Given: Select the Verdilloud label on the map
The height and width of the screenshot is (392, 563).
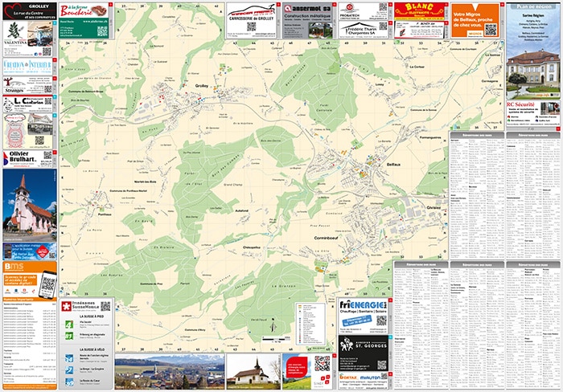Looking at the screenshot, I should point(258,319).
